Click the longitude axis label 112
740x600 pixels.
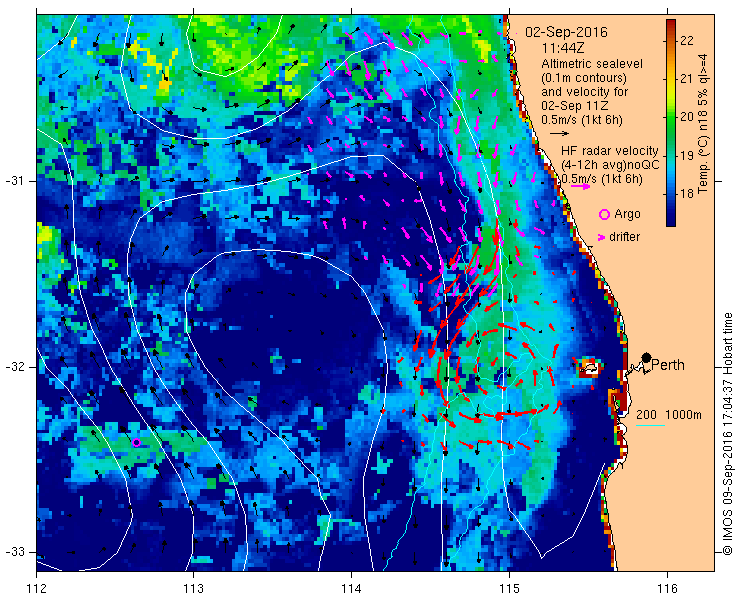click(36, 589)
